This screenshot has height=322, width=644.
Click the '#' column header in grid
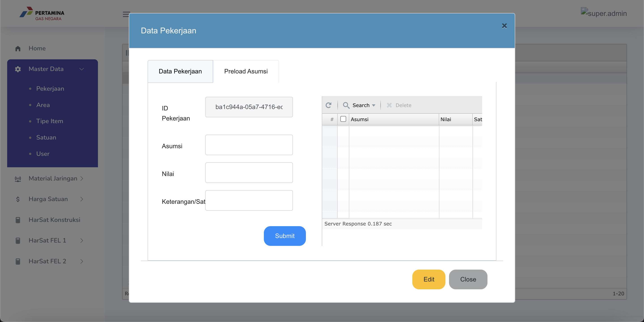coord(330,119)
